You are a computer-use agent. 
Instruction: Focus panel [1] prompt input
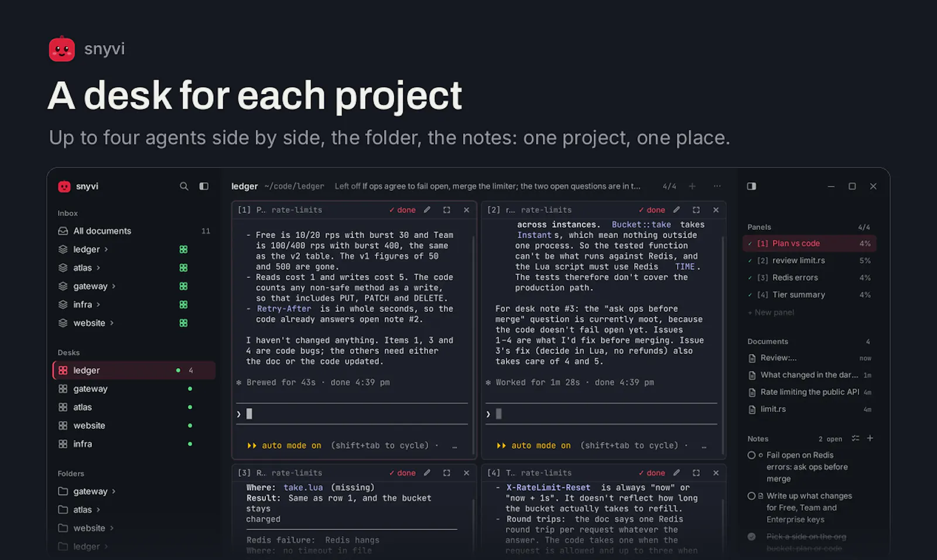[x=352, y=414]
